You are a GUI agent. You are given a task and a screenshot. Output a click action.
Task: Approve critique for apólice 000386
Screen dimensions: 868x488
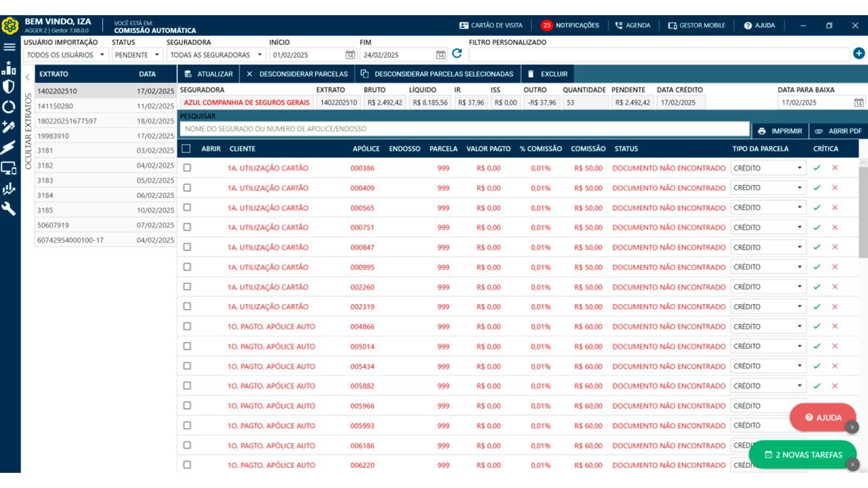(817, 168)
